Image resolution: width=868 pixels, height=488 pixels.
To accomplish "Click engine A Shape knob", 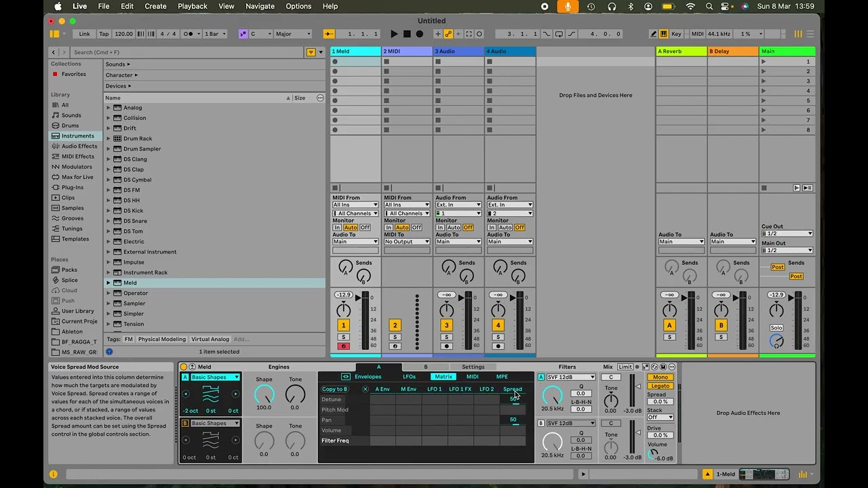I will coord(264,394).
